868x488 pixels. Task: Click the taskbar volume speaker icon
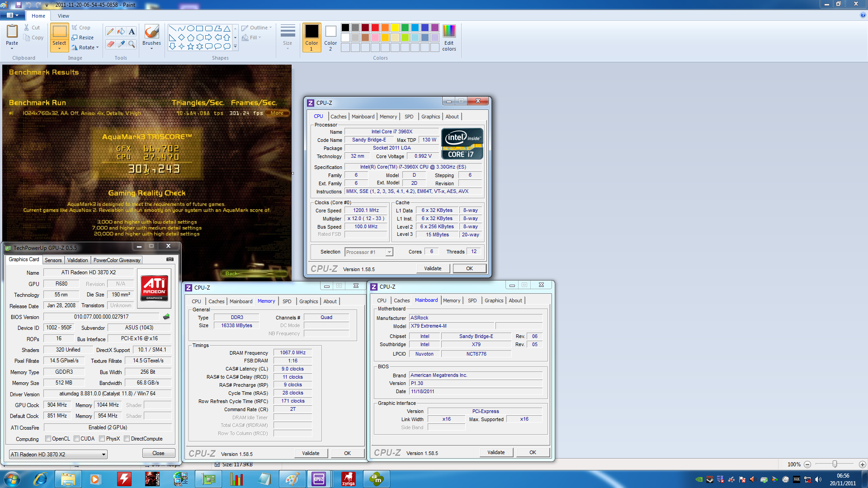coord(818,479)
